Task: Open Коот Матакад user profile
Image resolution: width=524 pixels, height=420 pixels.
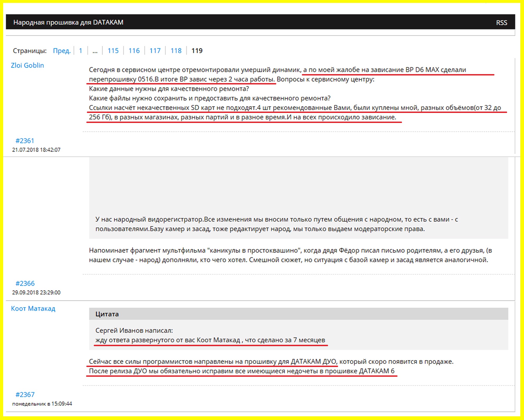Action: [x=33, y=308]
